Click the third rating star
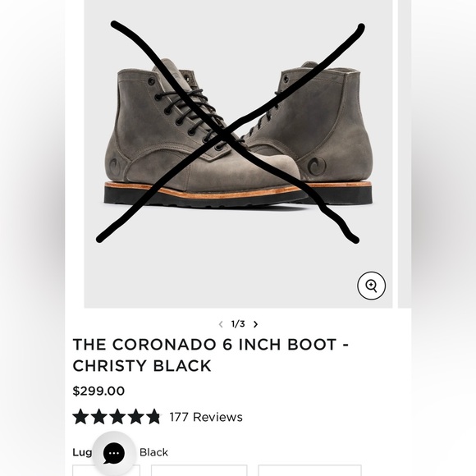Screen dimensions: 476x476 (x=117, y=417)
